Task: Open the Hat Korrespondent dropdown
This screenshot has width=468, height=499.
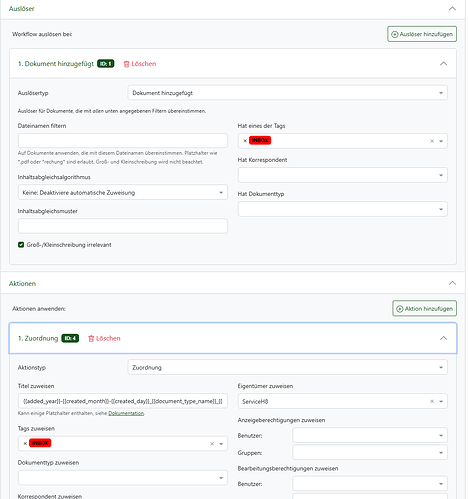Action: click(x=343, y=175)
